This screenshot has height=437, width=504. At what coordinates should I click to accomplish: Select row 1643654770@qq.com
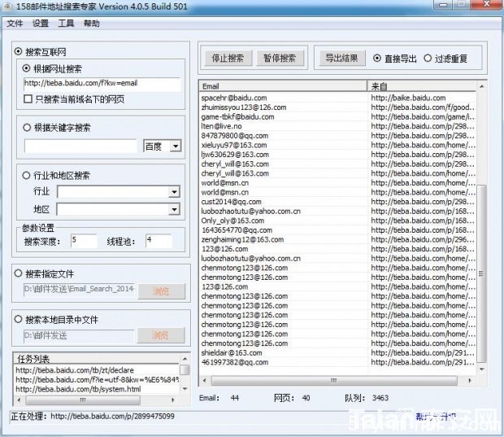[337, 230]
